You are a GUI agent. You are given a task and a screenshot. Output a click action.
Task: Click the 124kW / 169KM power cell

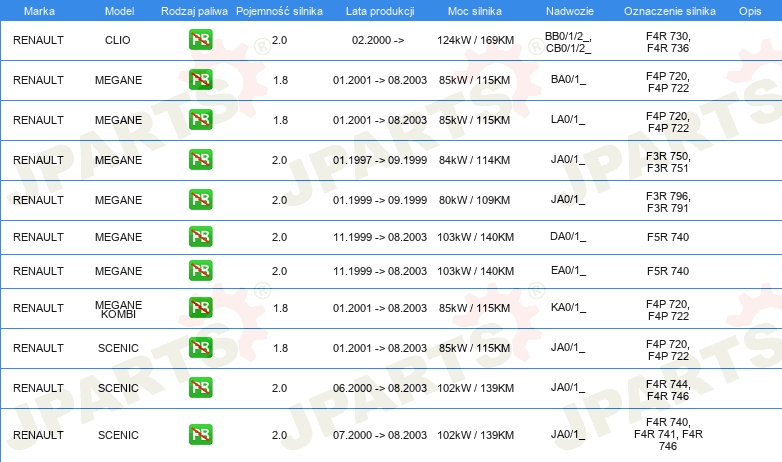tap(475, 40)
